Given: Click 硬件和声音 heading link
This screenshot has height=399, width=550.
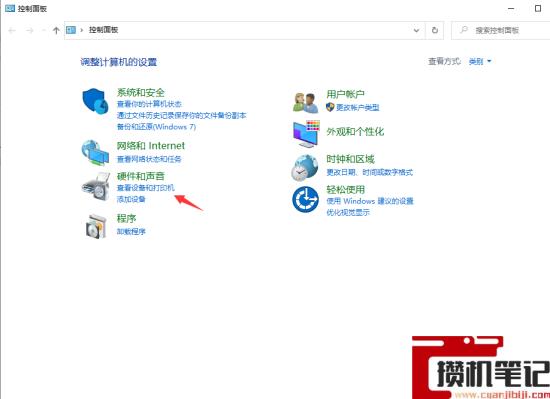Looking at the screenshot, I should pyautogui.click(x=140, y=176).
